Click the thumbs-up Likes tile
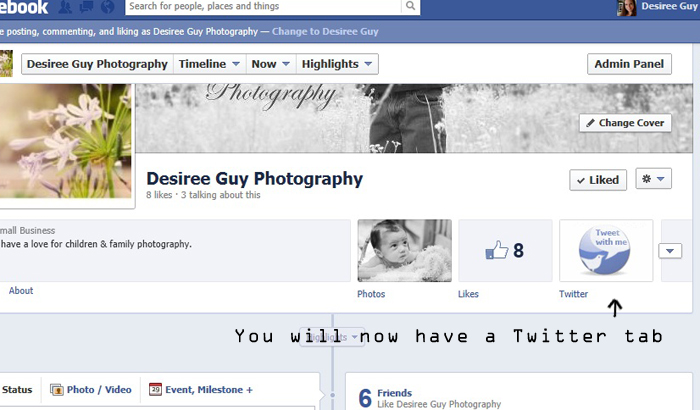 (x=505, y=251)
